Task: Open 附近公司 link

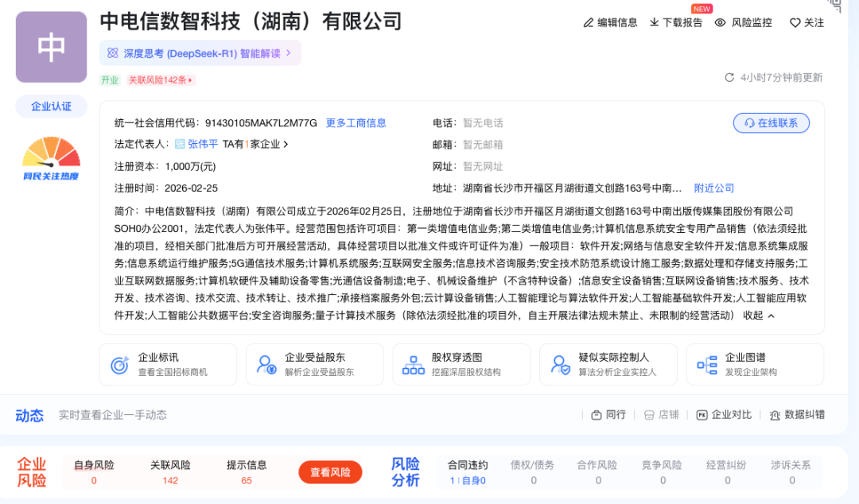Action: (x=713, y=188)
